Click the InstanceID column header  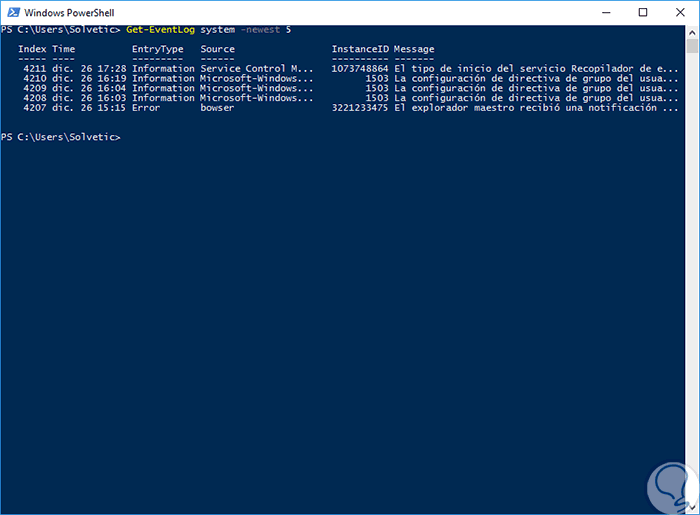click(x=360, y=49)
